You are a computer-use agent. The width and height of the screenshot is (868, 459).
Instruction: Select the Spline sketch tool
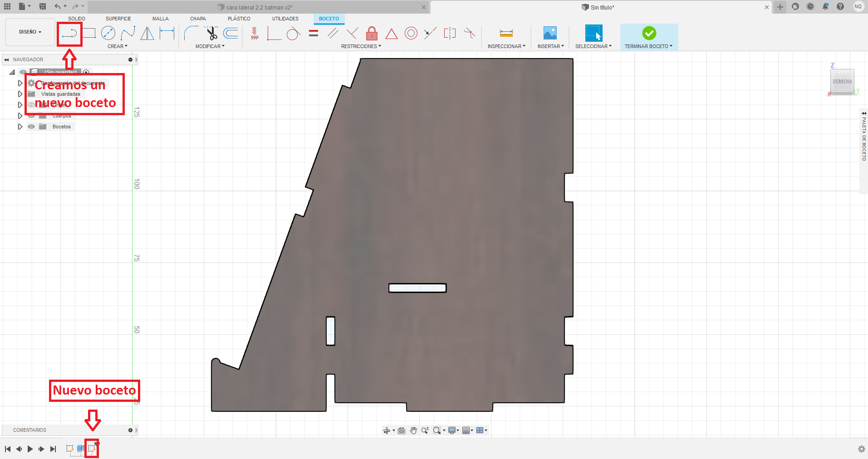click(x=128, y=33)
